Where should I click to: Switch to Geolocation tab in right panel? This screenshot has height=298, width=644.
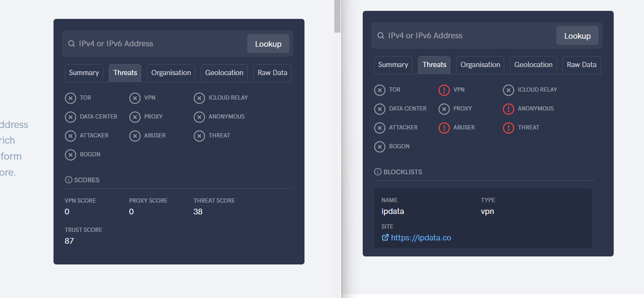point(533,65)
